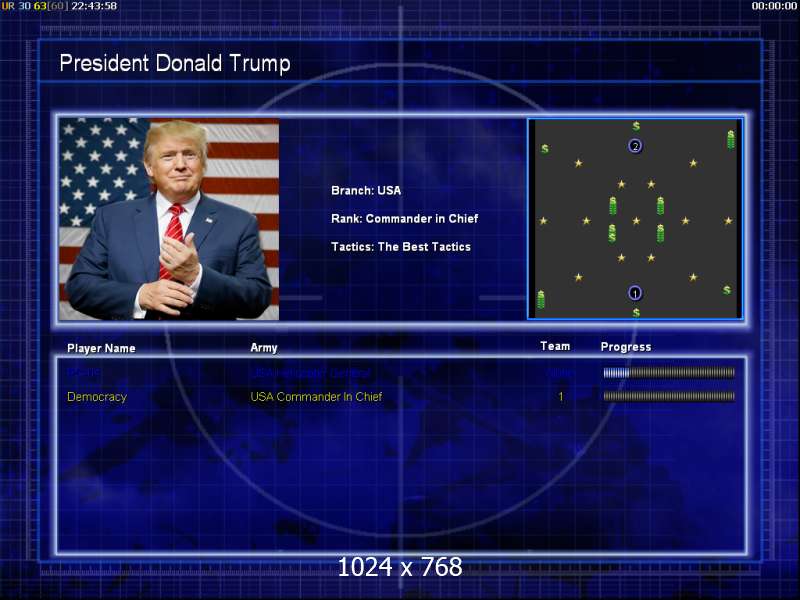Viewport: 800px width, 600px height.
Task: Click the lower-right cash stack near map center
Action: (x=660, y=233)
